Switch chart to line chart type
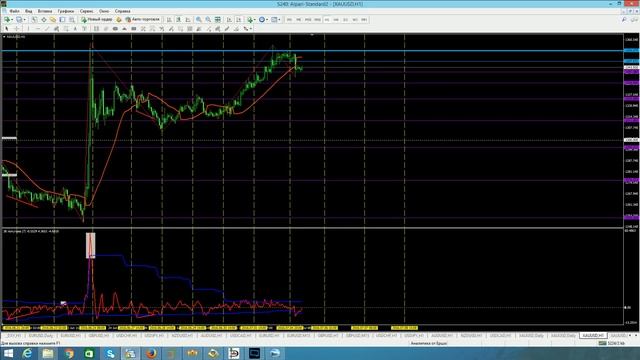The width and height of the screenshot is (640, 360). tap(188, 20)
